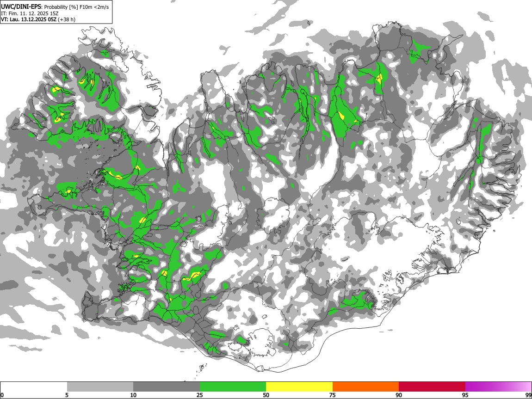Click the 'UWC/DINI-EPS' title text

[21, 7]
